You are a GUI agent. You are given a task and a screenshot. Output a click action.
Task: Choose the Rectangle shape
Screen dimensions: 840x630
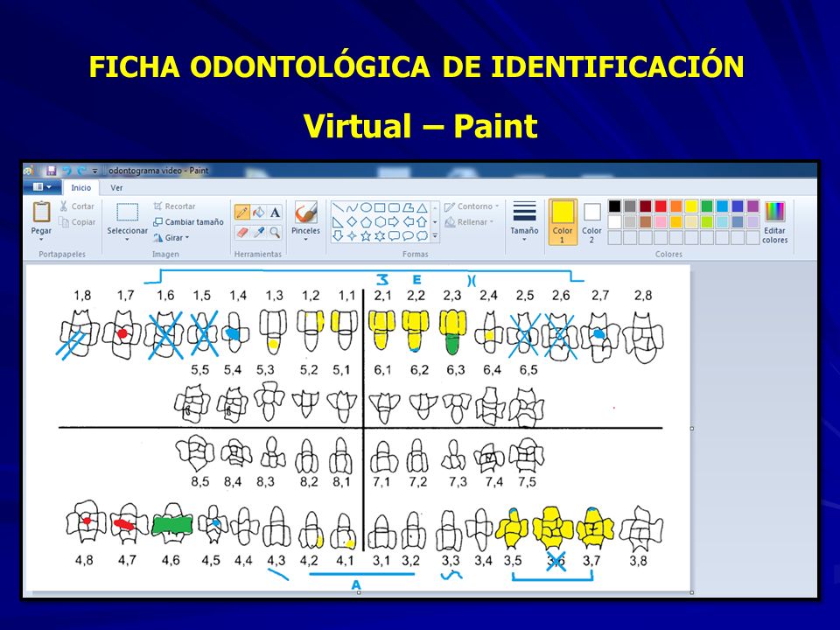(x=380, y=208)
